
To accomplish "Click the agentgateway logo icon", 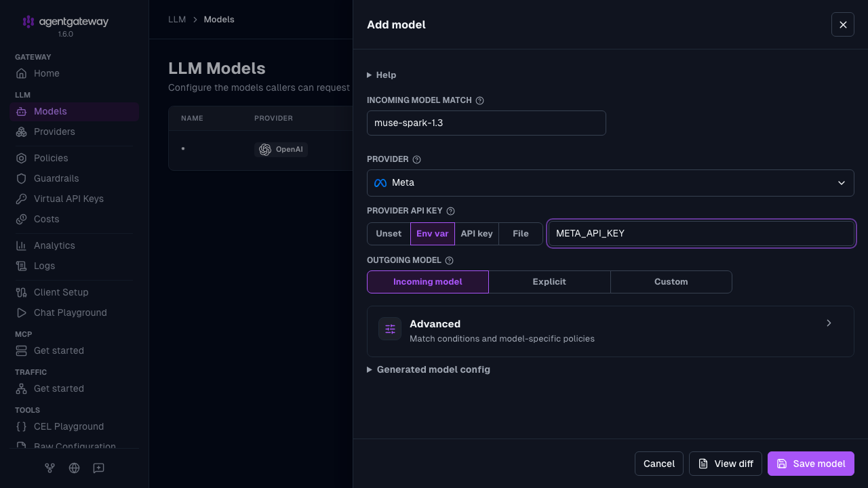I will pos(28,22).
